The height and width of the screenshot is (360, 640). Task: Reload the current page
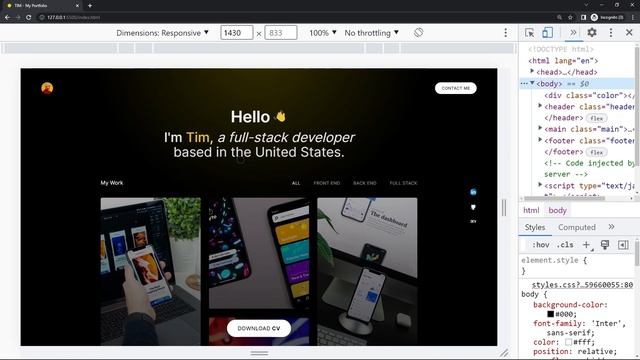point(29,18)
